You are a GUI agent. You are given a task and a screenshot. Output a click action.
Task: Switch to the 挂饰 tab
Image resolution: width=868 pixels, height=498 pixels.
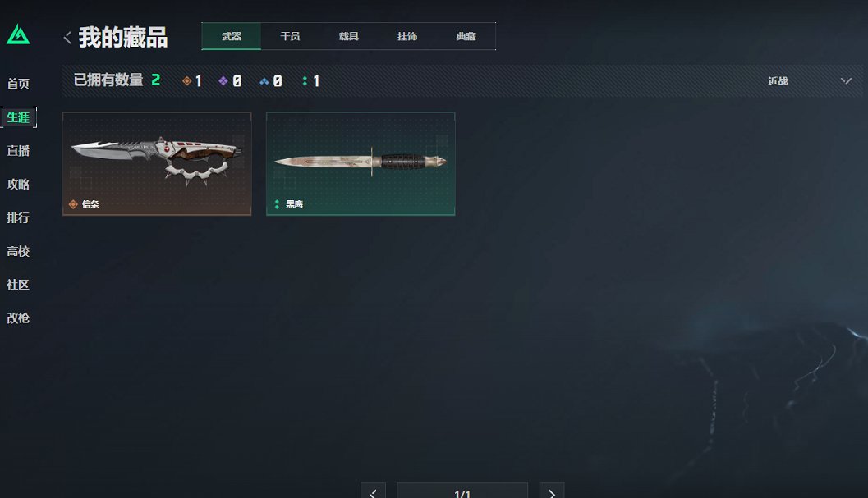point(407,37)
